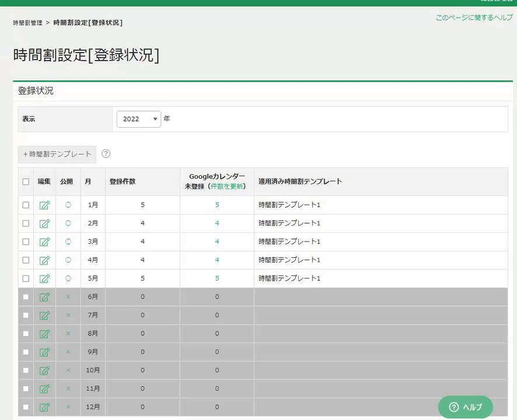517x420 pixels.
Task: Check the 4月 row checkbox
Action: pos(26,260)
